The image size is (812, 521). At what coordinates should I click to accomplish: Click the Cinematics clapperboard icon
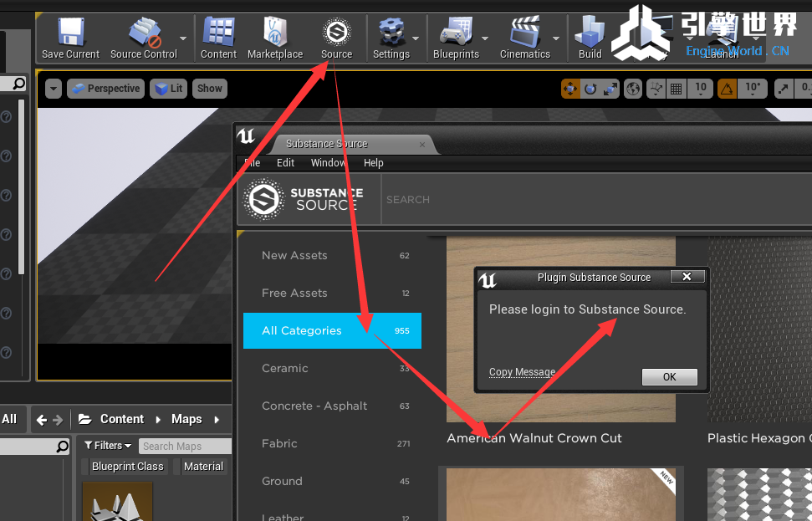[524, 32]
